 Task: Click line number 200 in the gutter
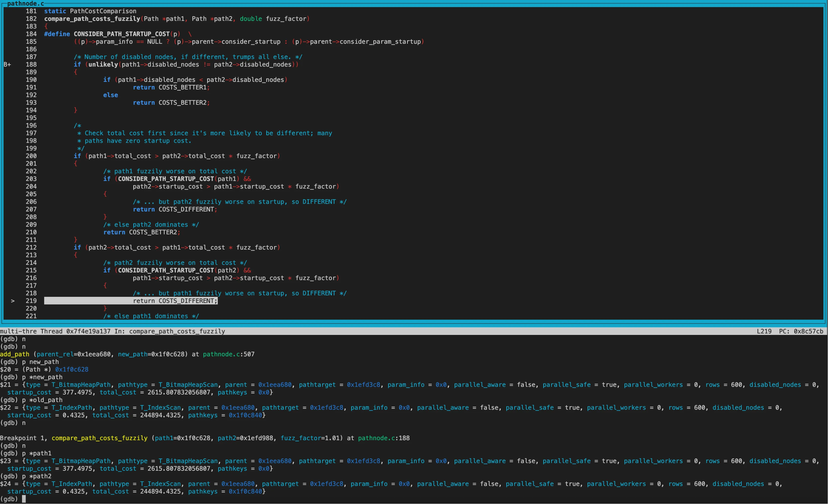pos(31,156)
